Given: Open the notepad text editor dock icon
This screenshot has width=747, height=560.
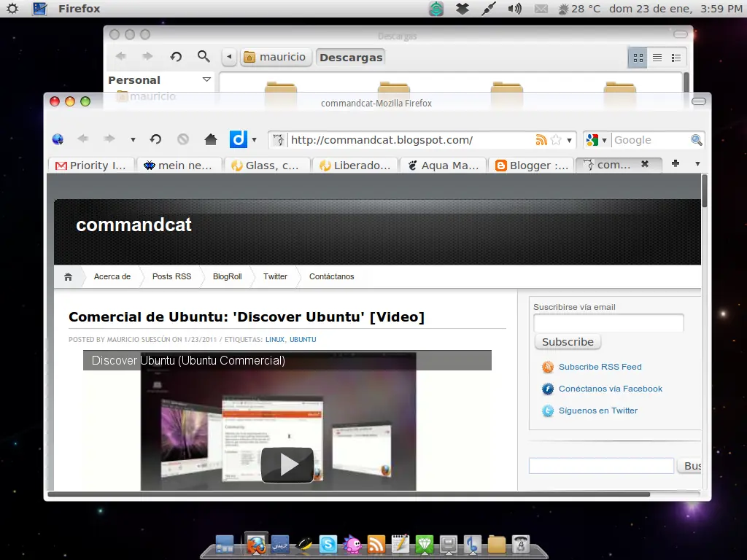Looking at the screenshot, I should coord(400,543).
